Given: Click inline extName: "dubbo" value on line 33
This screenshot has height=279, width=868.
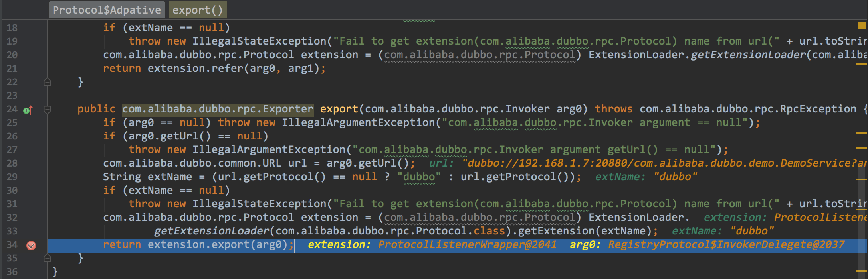Looking at the screenshot, I should tap(723, 231).
